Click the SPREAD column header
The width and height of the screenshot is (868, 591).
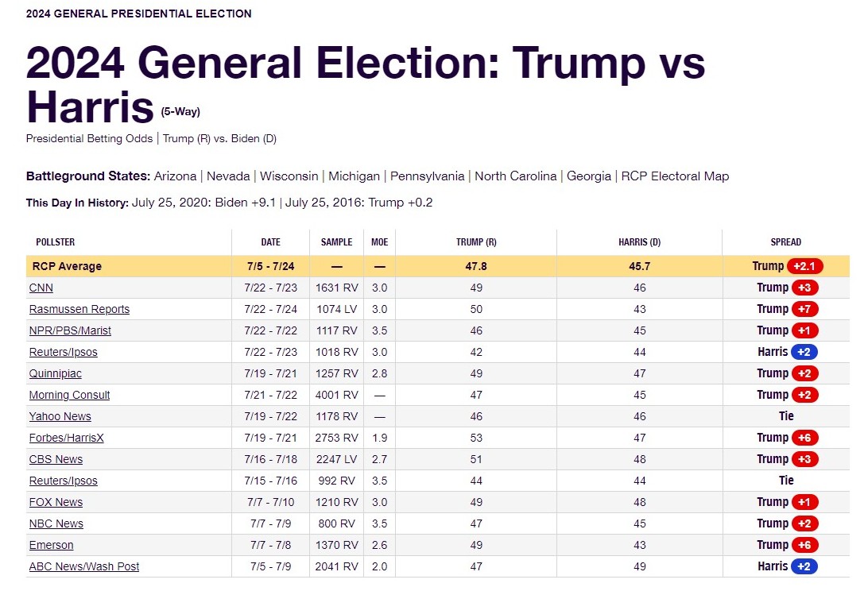[785, 242]
